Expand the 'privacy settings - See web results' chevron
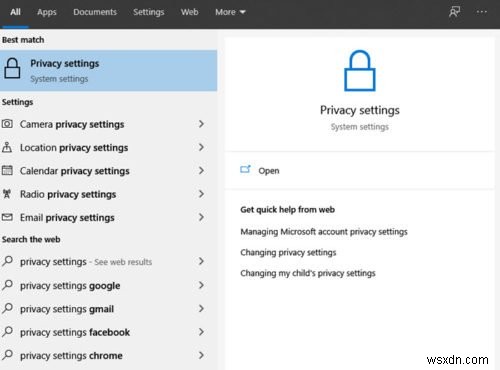This screenshot has width=500, height=370. pos(201,261)
